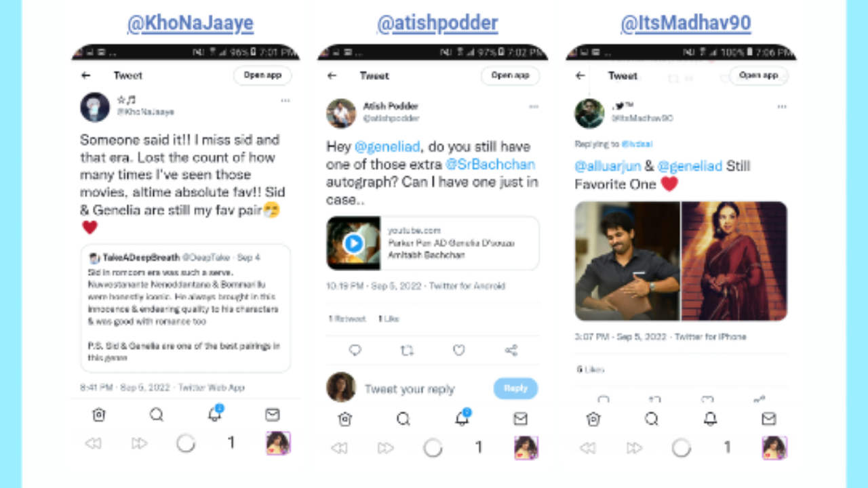The height and width of the screenshot is (488, 868).
Task: Open the quoted TakeADeepBreath tweet
Action: click(x=185, y=308)
